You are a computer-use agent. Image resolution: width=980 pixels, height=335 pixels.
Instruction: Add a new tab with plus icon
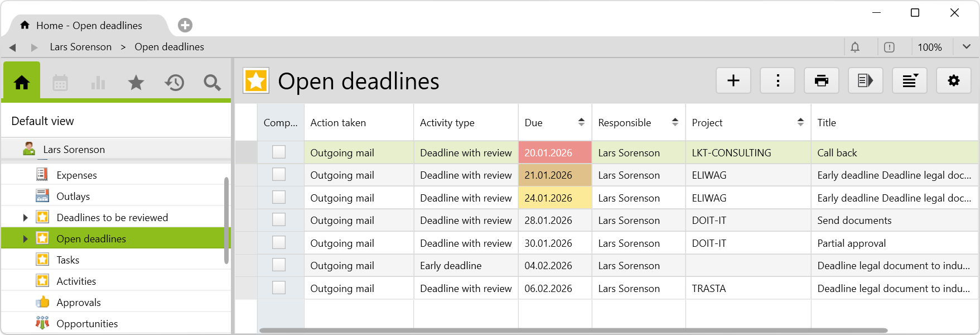point(185,25)
